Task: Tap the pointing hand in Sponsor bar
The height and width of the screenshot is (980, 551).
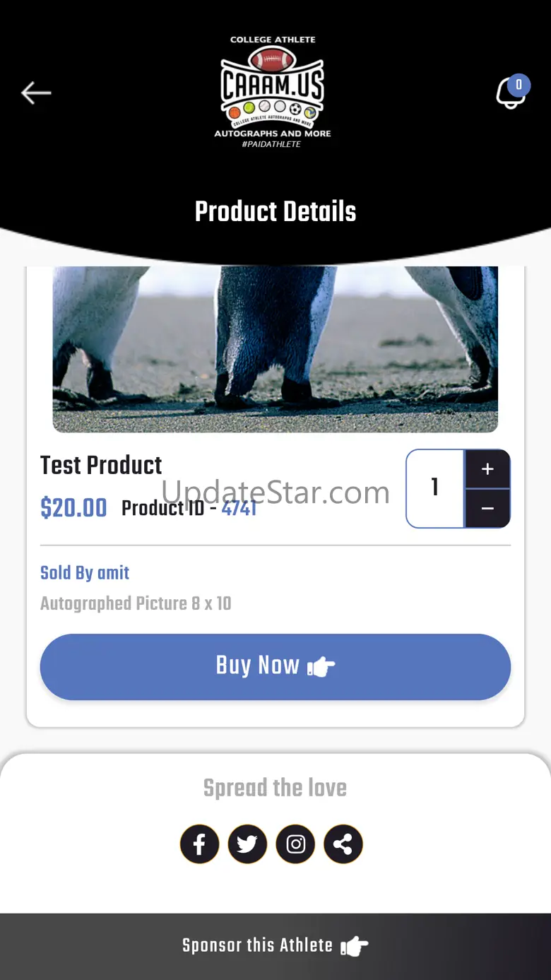Action: [355, 945]
